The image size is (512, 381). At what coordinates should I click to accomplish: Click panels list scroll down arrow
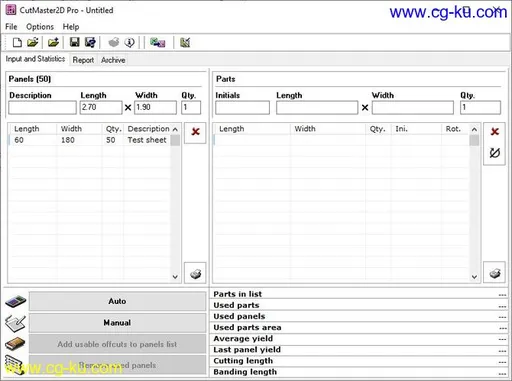[175, 277]
